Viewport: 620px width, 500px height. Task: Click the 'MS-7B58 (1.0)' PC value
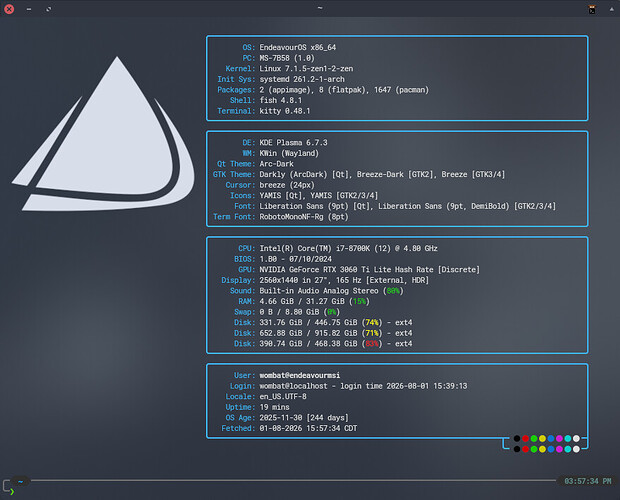tap(287, 58)
